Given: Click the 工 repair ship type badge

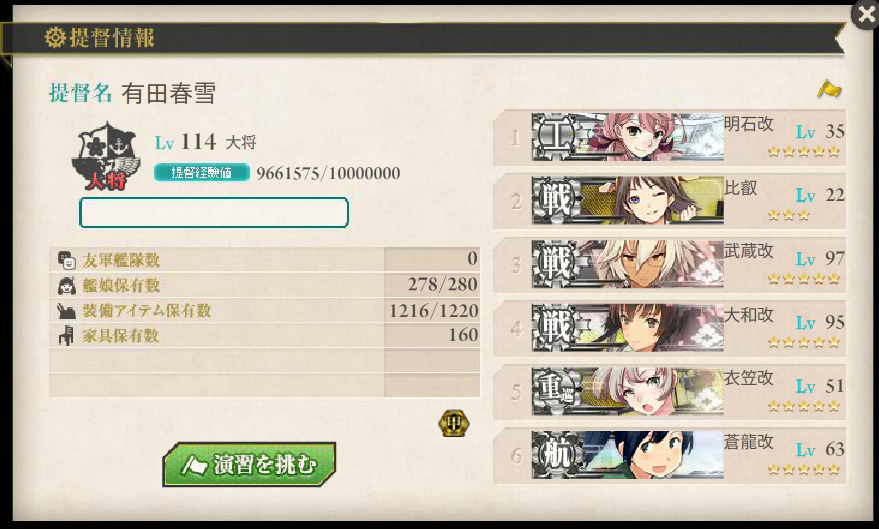Looking at the screenshot, I should pos(556,137).
